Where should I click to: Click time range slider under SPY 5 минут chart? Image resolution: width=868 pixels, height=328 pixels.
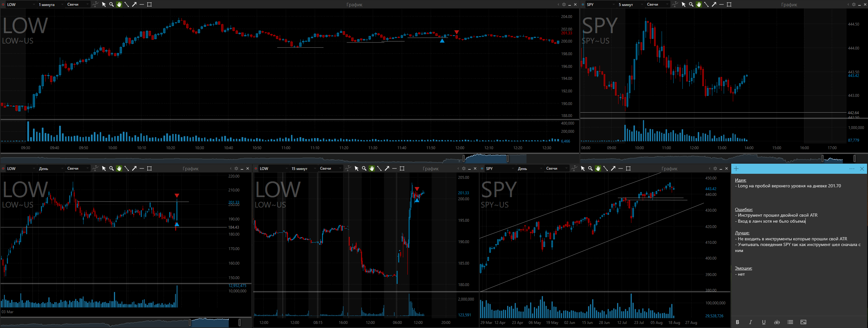pos(838,158)
